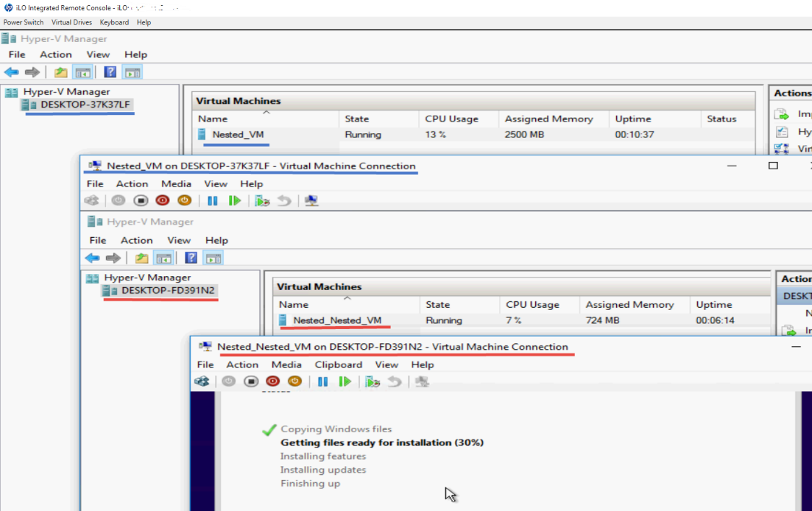Viewport: 812px width, 511px height.
Task: Open the Media menu of Nested_VM window
Action: click(176, 184)
